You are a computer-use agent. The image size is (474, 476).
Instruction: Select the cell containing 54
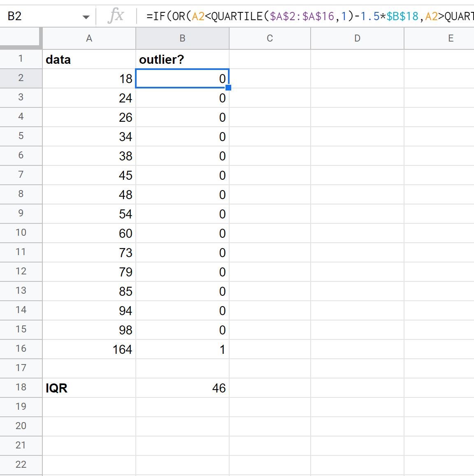point(89,214)
